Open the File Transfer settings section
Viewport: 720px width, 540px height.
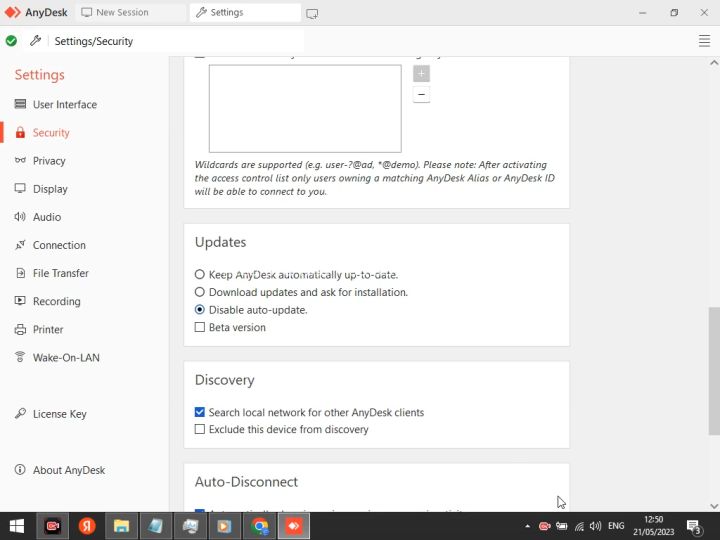[61, 273]
